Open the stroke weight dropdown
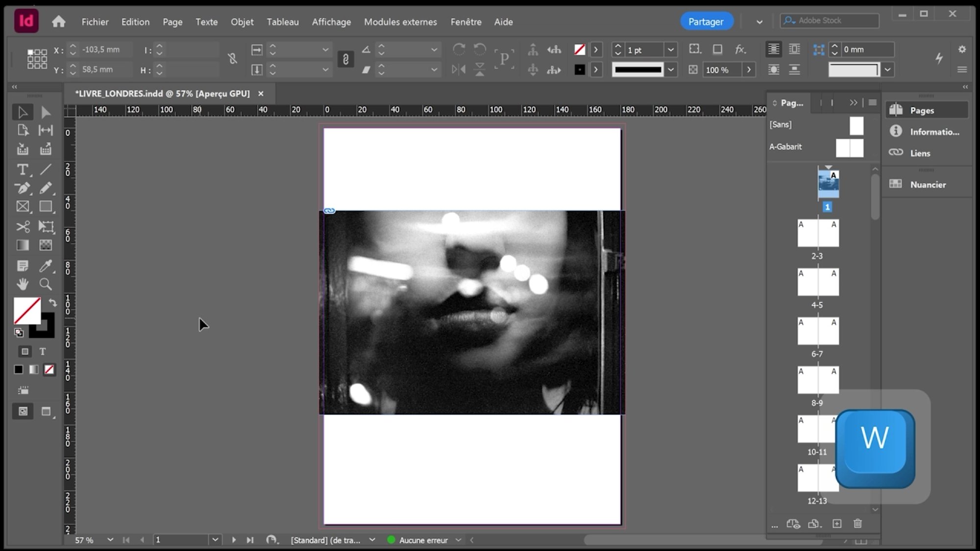This screenshot has height=551, width=980. tap(671, 50)
